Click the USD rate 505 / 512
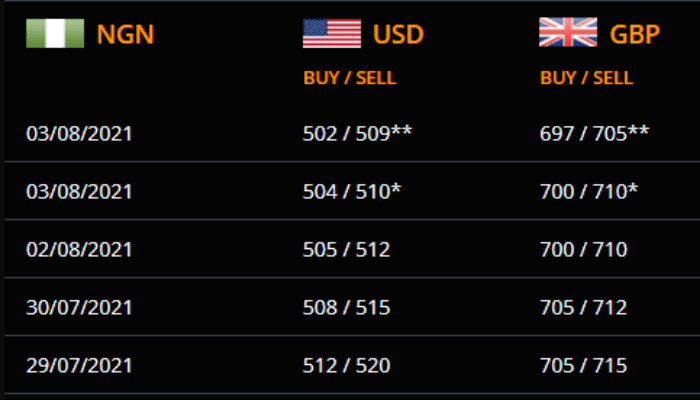This screenshot has width=700, height=400. pos(346,249)
